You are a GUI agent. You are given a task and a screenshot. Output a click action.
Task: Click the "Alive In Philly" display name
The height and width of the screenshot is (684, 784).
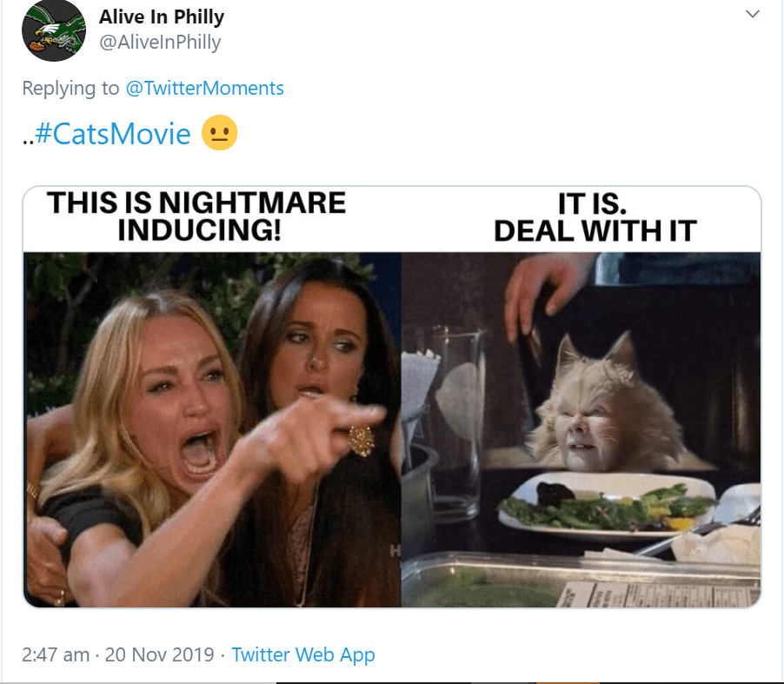(163, 17)
